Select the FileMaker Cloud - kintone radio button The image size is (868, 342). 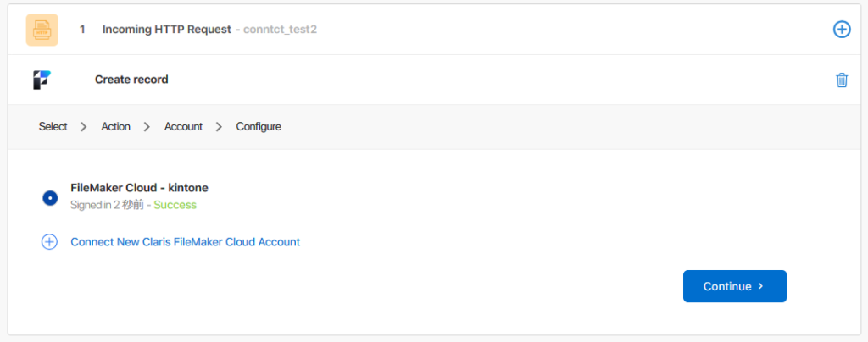coord(50,197)
